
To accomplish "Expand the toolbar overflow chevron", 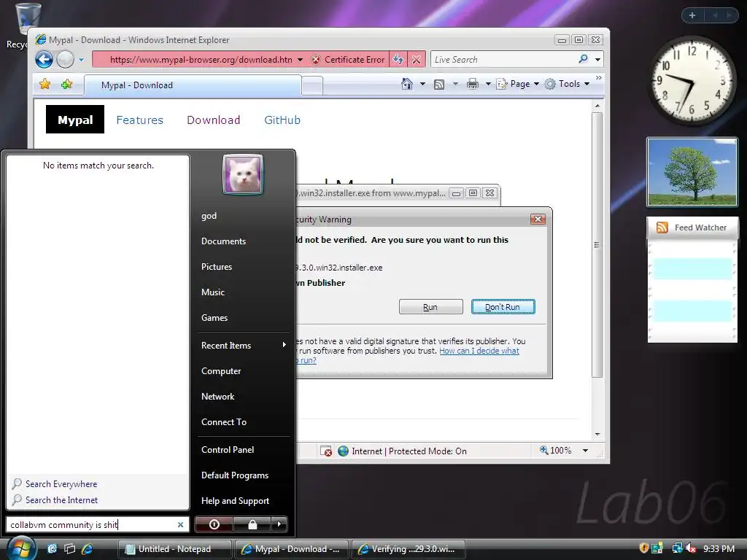I will pos(598,77).
